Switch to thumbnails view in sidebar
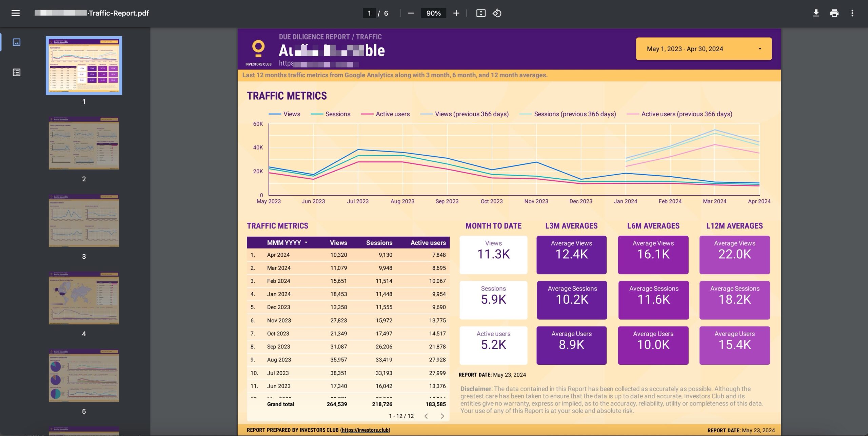The height and width of the screenshot is (436, 868). coord(16,42)
